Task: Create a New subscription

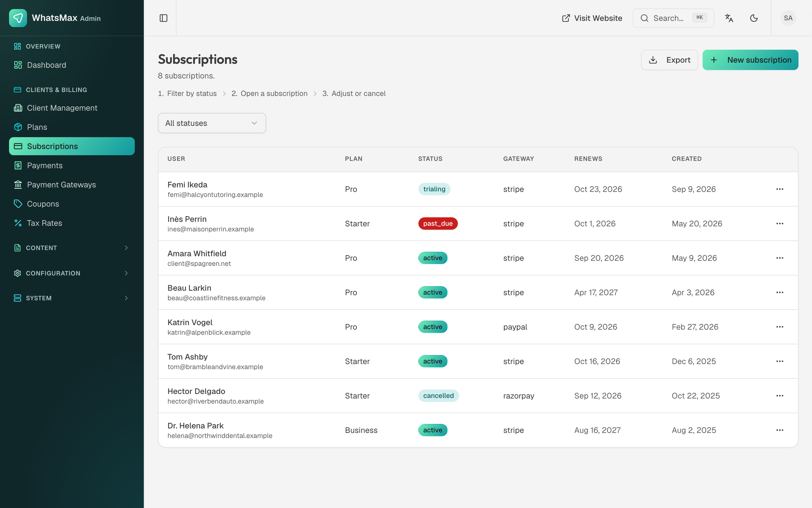Action: tap(750, 60)
